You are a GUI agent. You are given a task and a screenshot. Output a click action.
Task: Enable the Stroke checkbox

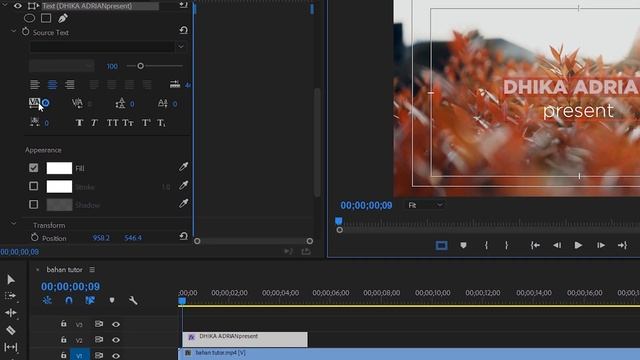pyautogui.click(x=33, y=186)
